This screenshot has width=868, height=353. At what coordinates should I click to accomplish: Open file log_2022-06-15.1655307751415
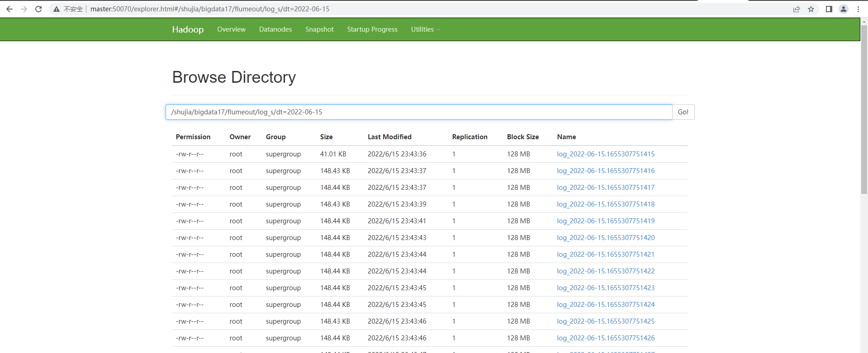pyautogui.click(x=606, y=154)
